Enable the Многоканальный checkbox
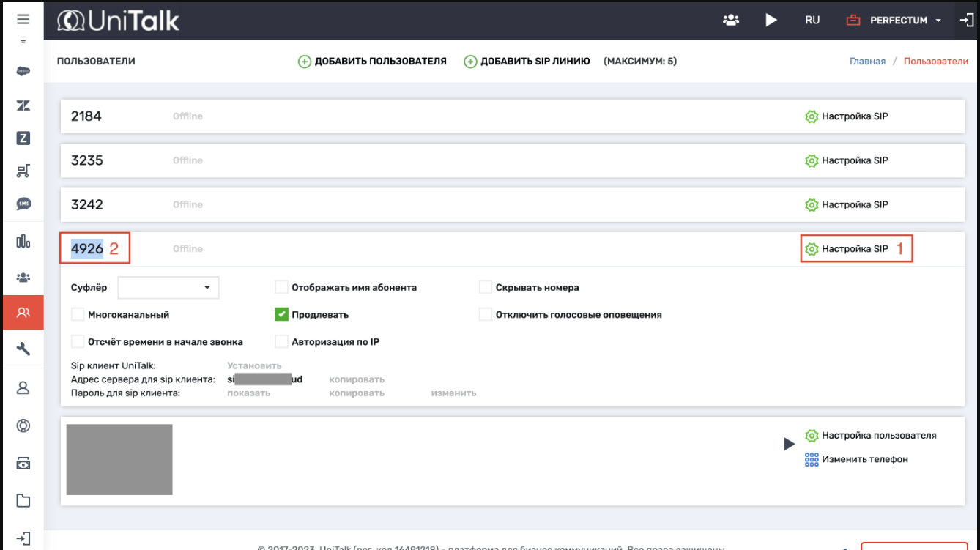Viewport: 980px width, 550px height. [x=78, y=315]
